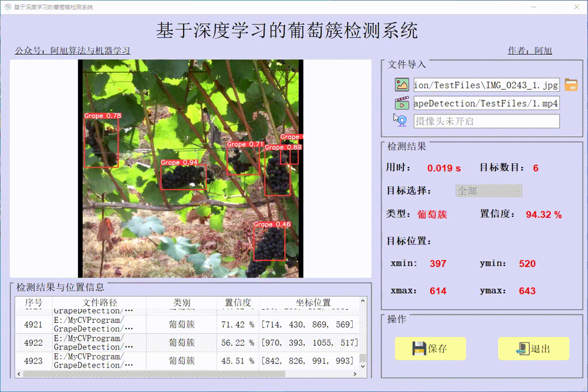
Task: Click the video path field 1.mp4
Action: (x=486, y=103)
